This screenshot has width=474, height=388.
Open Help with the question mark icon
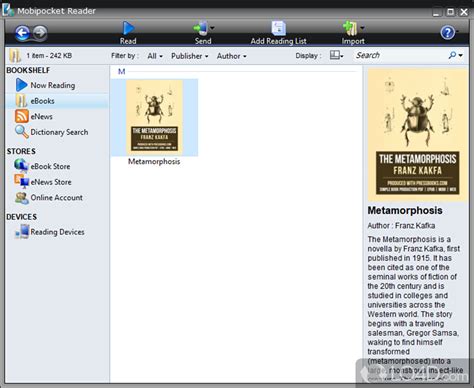pyautogui.click(x=447, y=33)
